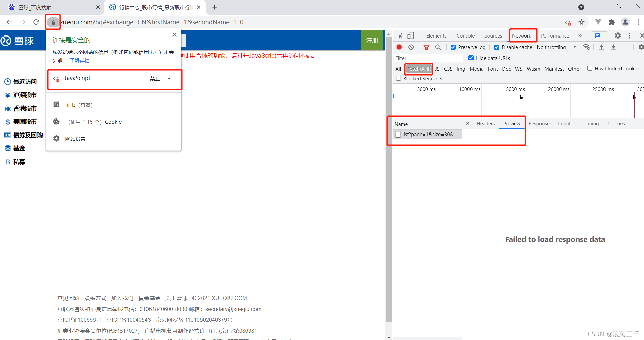
Task: Switch to Console panel
Action: [465, 35]
